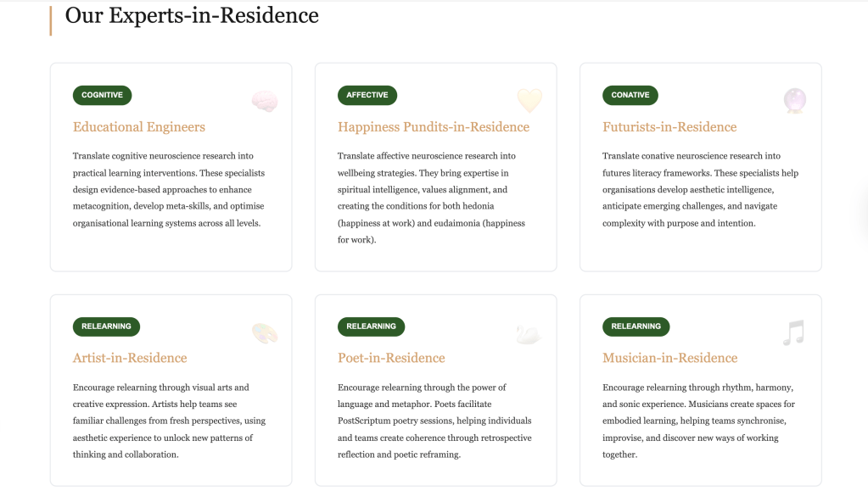Click RELEARNING badge on Artist-in-Residence card
This screenshot has height=491, width=868.
106,326
